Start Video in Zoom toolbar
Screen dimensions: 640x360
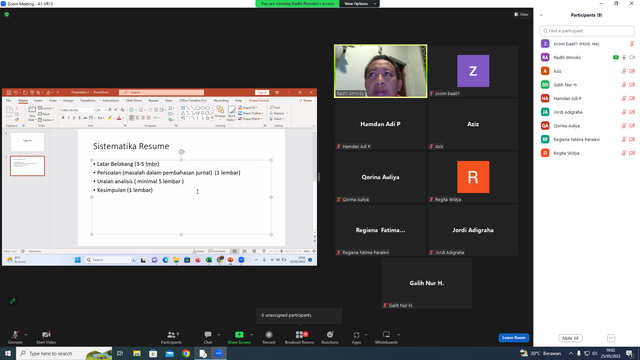46,337
